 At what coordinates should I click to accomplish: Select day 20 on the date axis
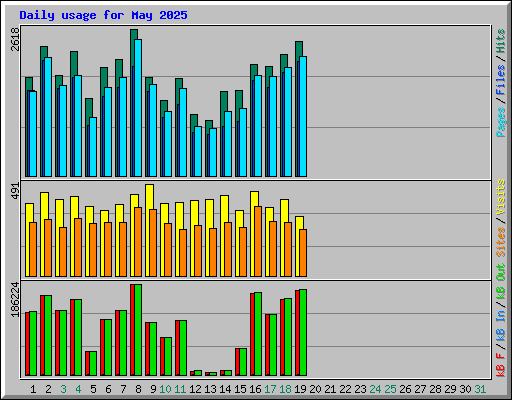coord(315,389)
